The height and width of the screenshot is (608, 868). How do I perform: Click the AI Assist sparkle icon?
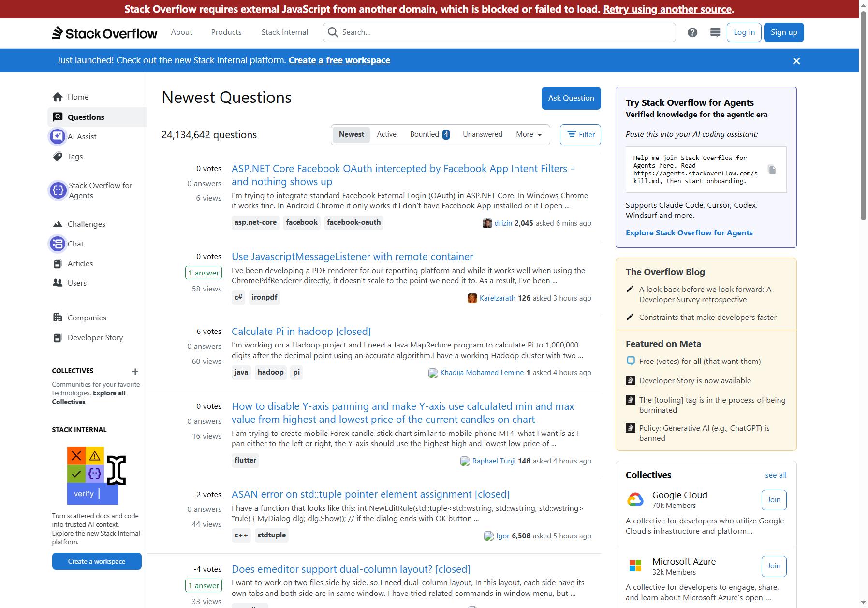coord(58,137)
